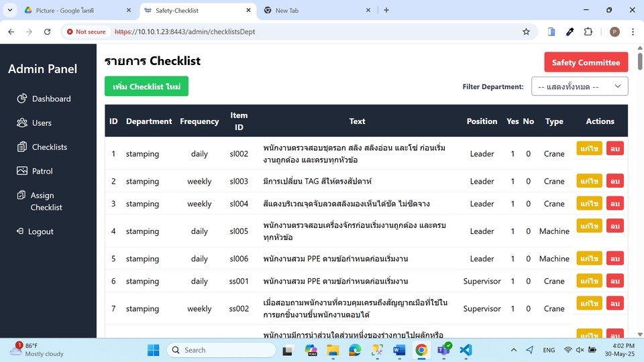Image resolution: width=644 pixels, height=362 pixels.
Task: Click the Department column header
Action: [149, 121]
